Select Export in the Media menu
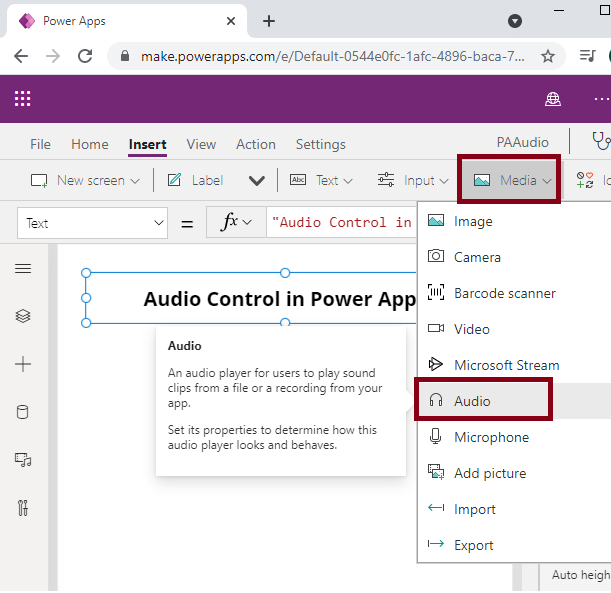 [x=514, y=545]
